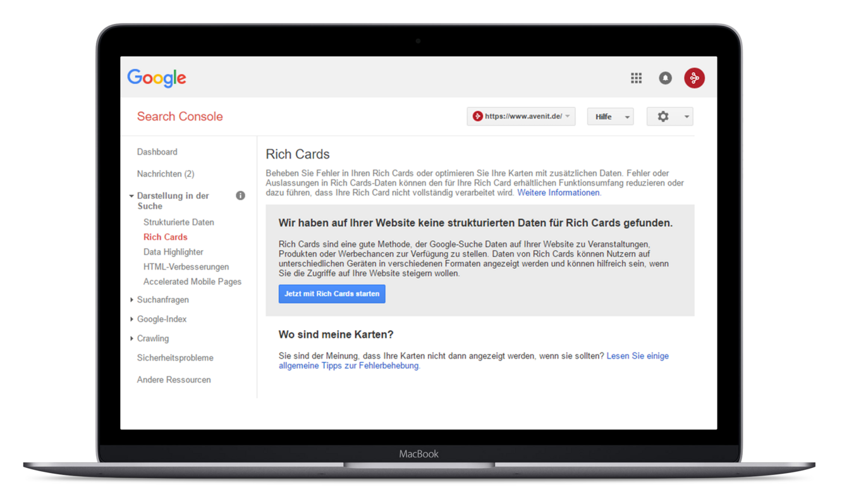
Task: Open the notifications bell
Action: [x=665, y=78]
